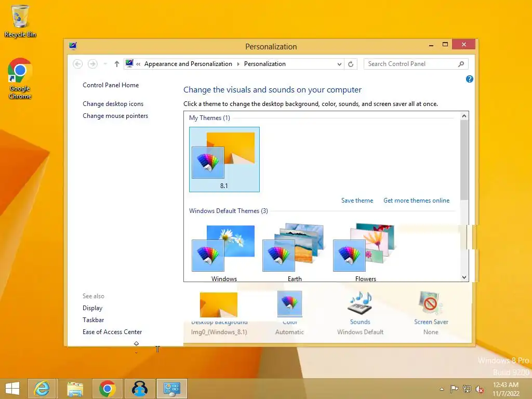Click theme list scroll up arrow
The image size is (532, 399).
click(x=464, y=116)
